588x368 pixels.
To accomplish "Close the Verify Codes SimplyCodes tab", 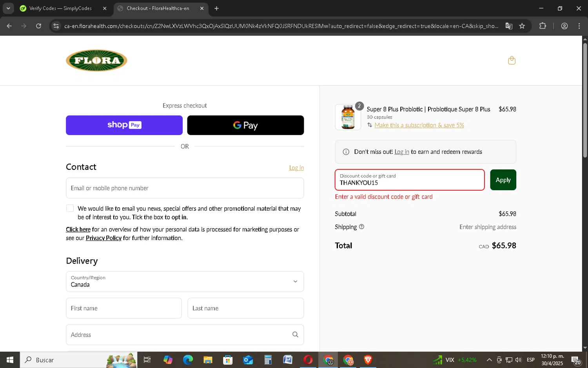I will (105, 8).
